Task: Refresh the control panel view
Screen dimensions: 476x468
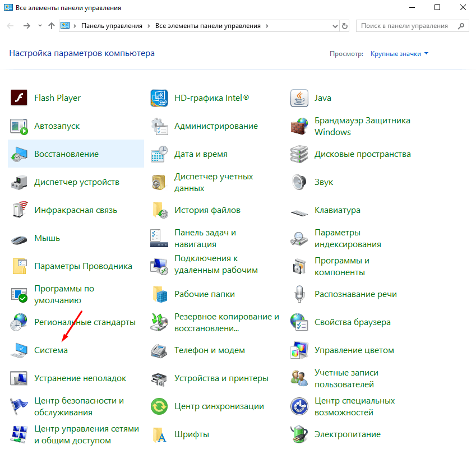Action: tap(345, 26)
